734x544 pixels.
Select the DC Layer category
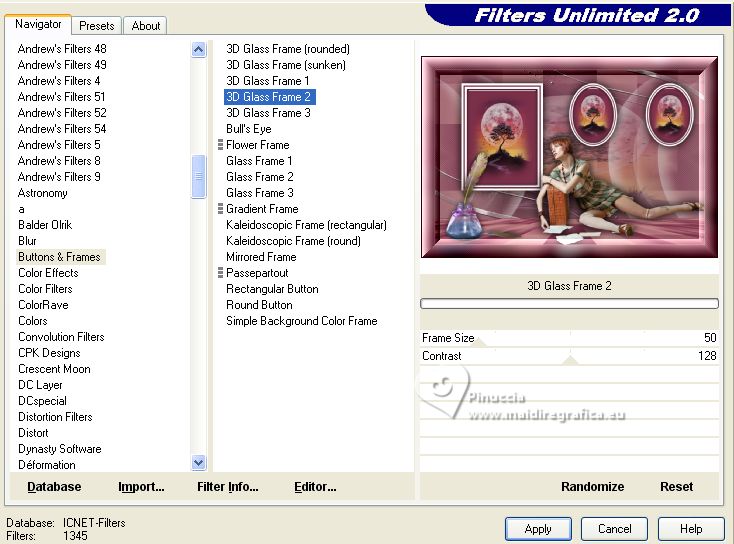click(x=40, y=385)
